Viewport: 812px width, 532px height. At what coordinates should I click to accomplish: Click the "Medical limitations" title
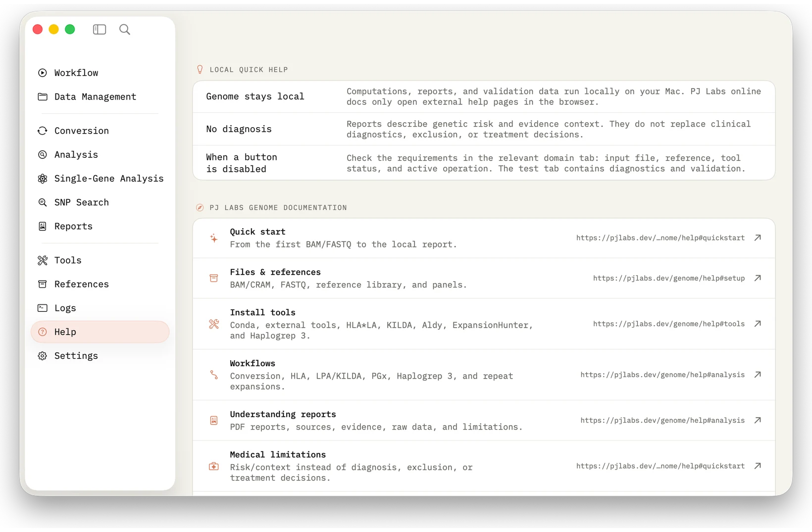(278, 455)
